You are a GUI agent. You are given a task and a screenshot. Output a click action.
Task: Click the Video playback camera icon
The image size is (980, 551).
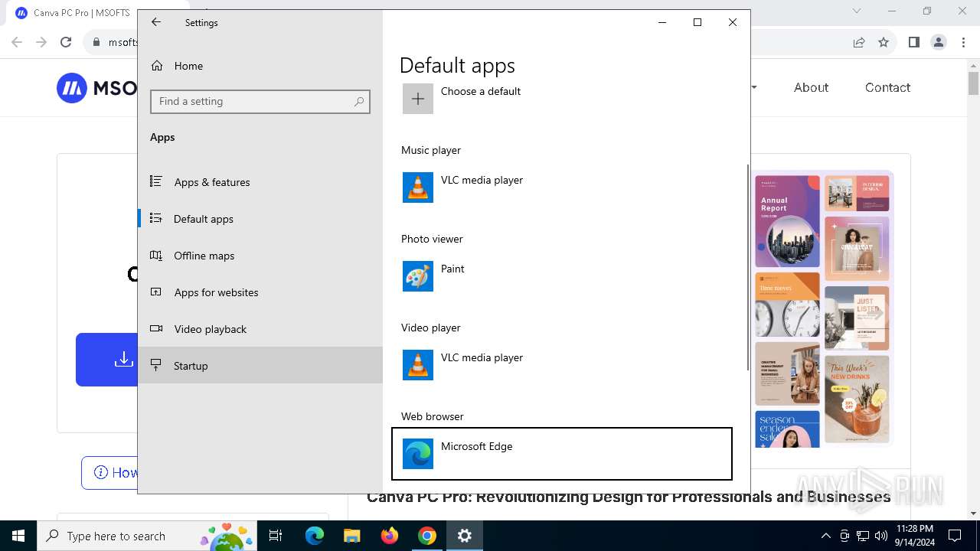[156, 328]
